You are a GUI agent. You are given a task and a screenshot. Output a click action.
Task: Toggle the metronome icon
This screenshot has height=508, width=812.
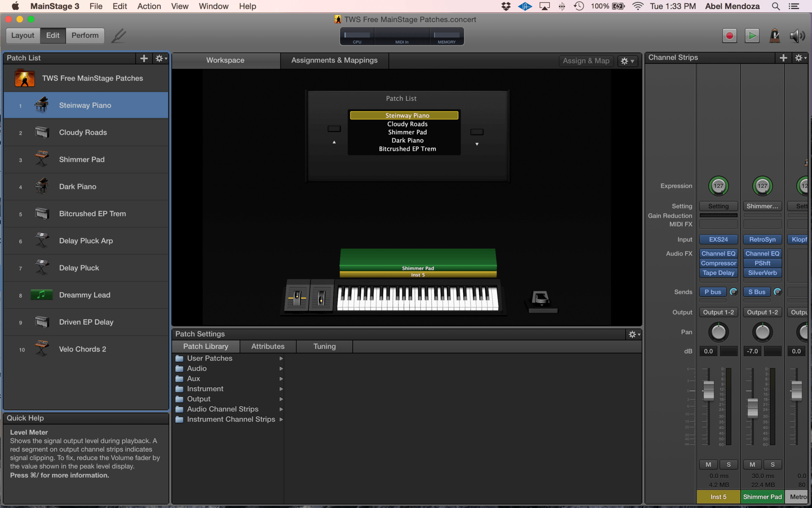pos(774,36)
